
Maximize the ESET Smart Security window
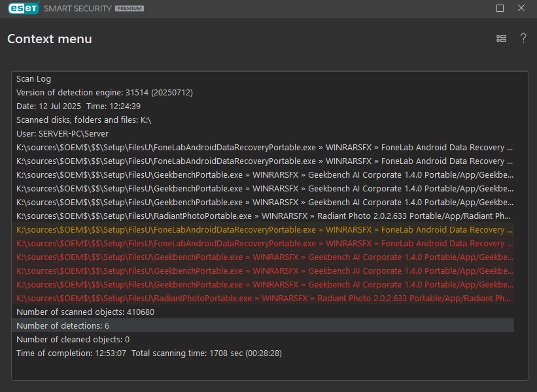[x=500, y=8]
